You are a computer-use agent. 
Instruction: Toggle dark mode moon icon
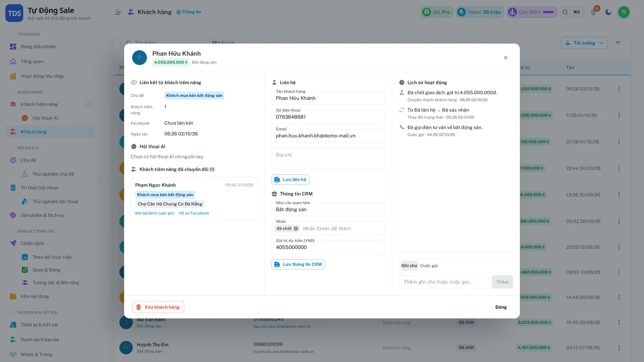tap(608, 12)
